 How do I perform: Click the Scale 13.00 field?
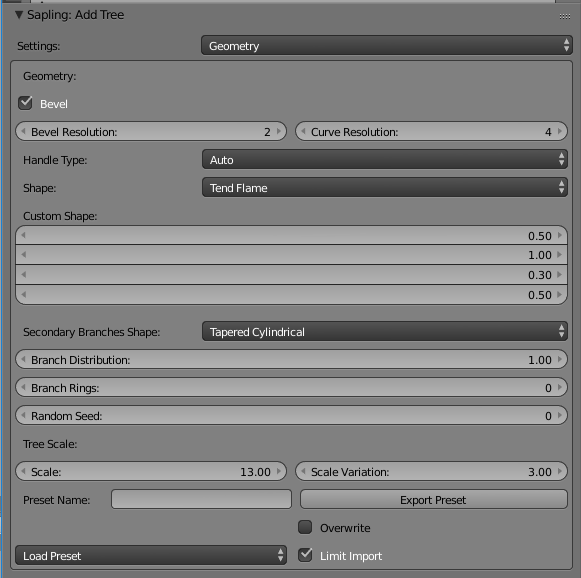click(x=151, y=472)
